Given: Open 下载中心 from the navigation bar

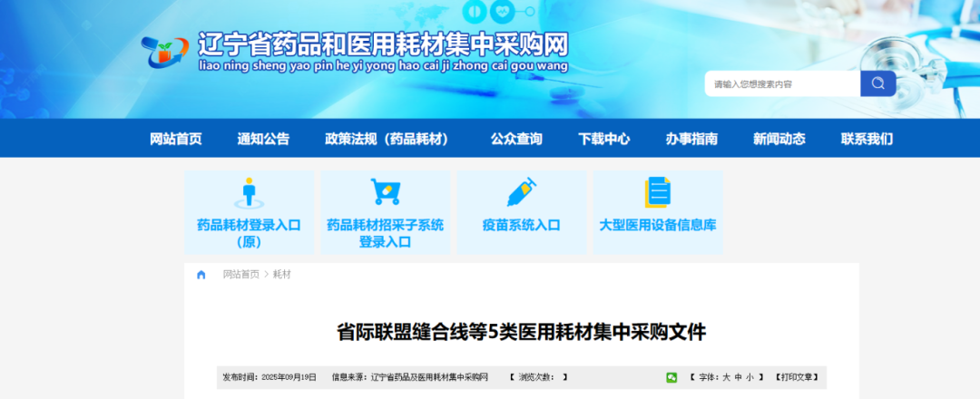Looking at the screenshot, I should click(604, 139).
